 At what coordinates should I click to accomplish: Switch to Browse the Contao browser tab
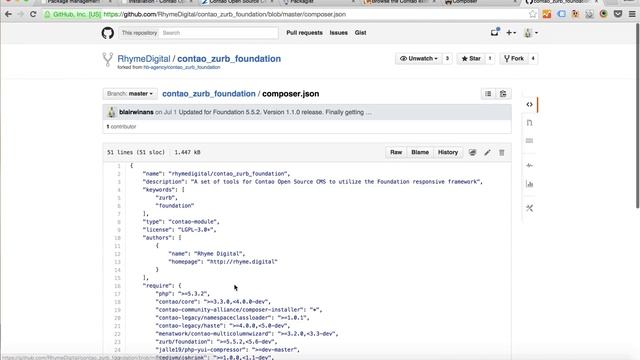(x=400, y=2)
